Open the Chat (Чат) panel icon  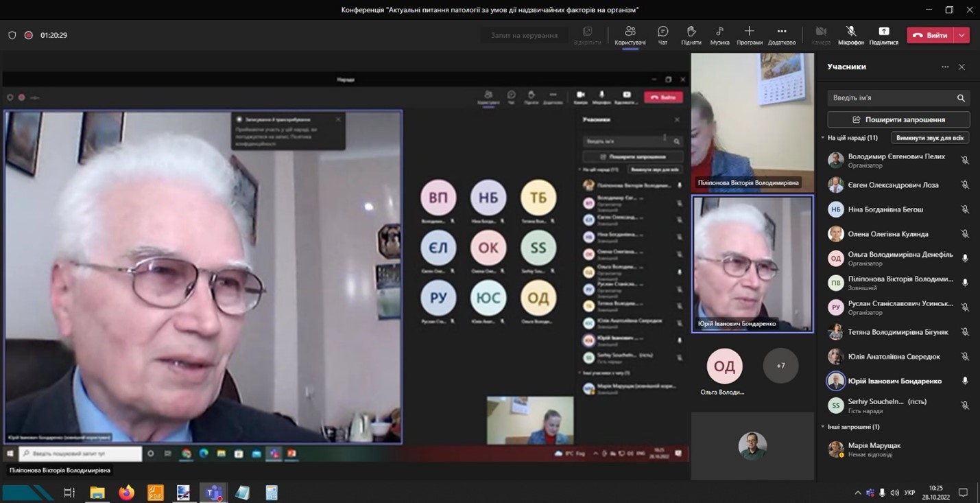(662, 32)
